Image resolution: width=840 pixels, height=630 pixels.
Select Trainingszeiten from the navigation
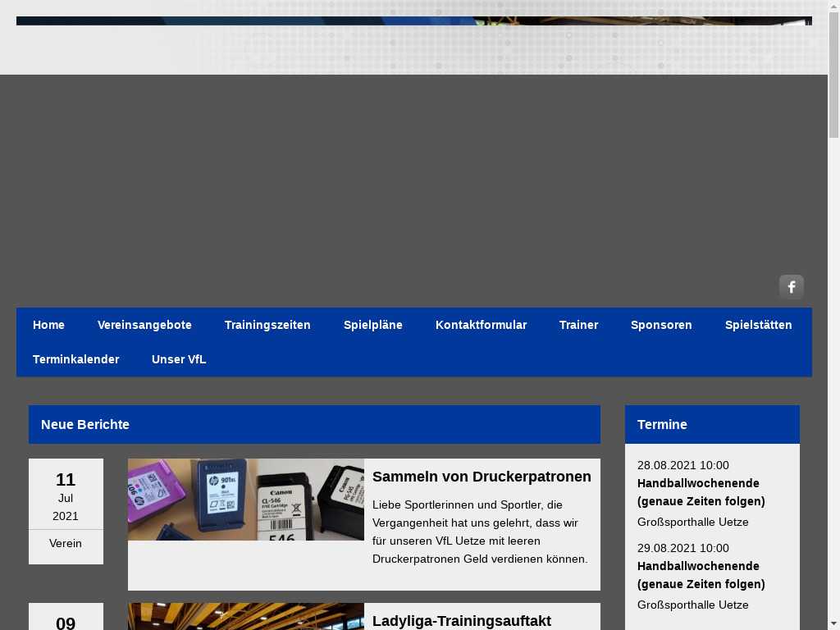coord(267,325)
